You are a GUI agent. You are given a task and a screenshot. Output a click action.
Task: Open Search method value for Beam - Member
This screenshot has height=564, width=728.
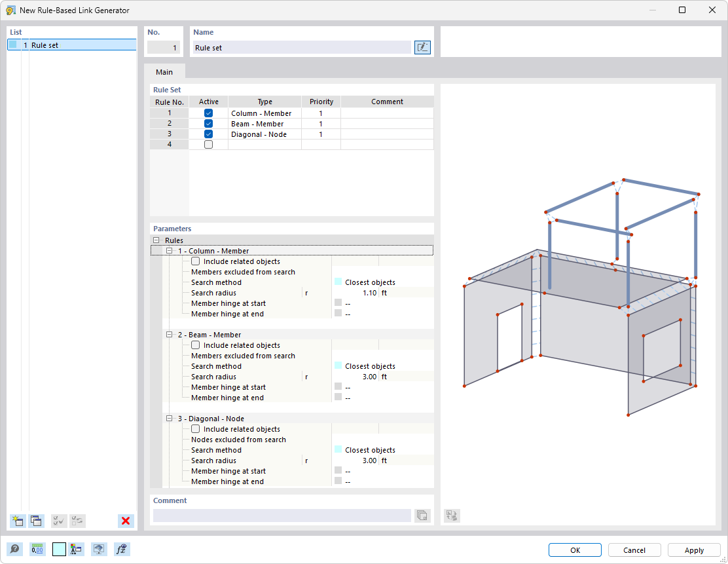coord(382,366)
